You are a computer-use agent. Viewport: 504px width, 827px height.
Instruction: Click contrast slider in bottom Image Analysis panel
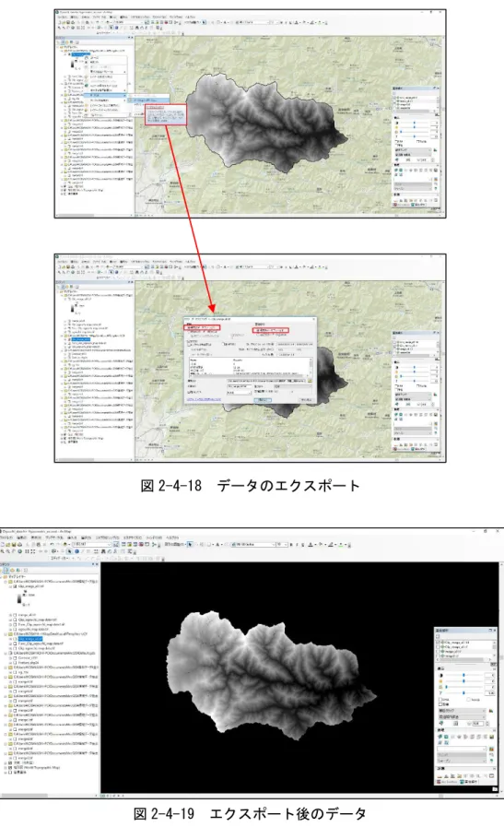point(464,675)
